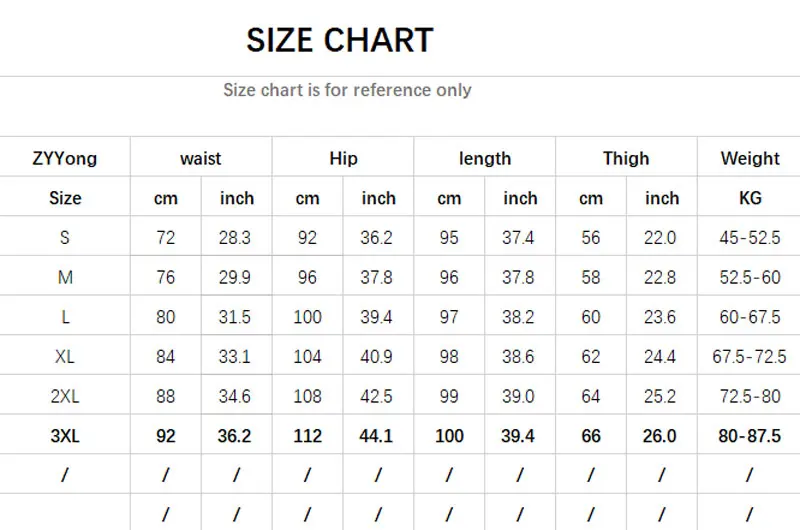Select the Thigh column header
The height and width of the screenshot is (530, 800).
626,158
